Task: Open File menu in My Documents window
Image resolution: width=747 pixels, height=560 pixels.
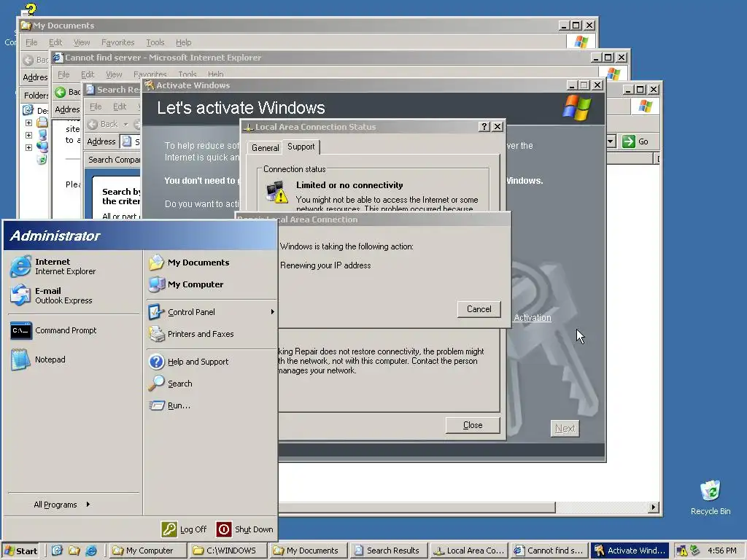Action: [31, 42]
